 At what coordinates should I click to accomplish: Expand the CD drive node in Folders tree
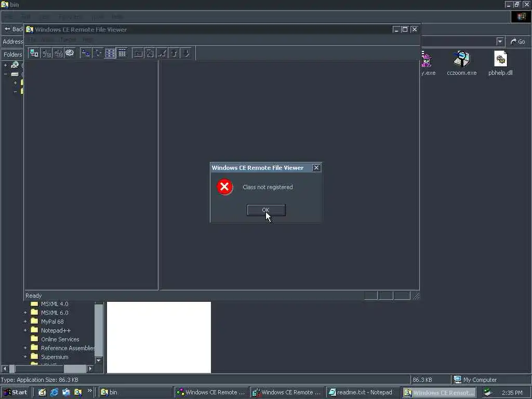pos(5,65)
